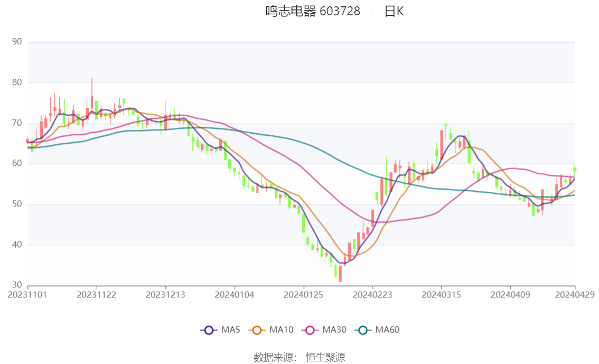Click y-axis value 30
The width and height of the screenshot is (599, 364).
coord(17,285)
